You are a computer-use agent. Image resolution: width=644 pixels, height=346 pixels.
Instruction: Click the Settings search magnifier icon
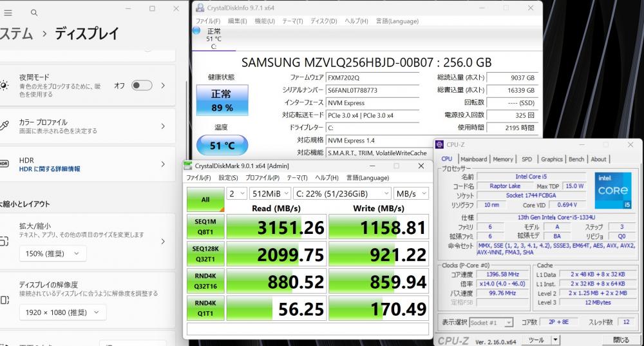(x=34, y=13)
